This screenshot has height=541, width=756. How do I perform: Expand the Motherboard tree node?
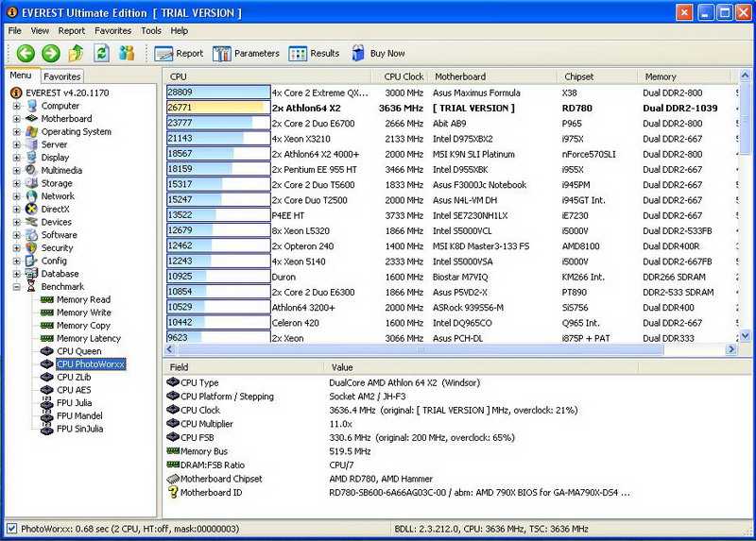(16, 119)
